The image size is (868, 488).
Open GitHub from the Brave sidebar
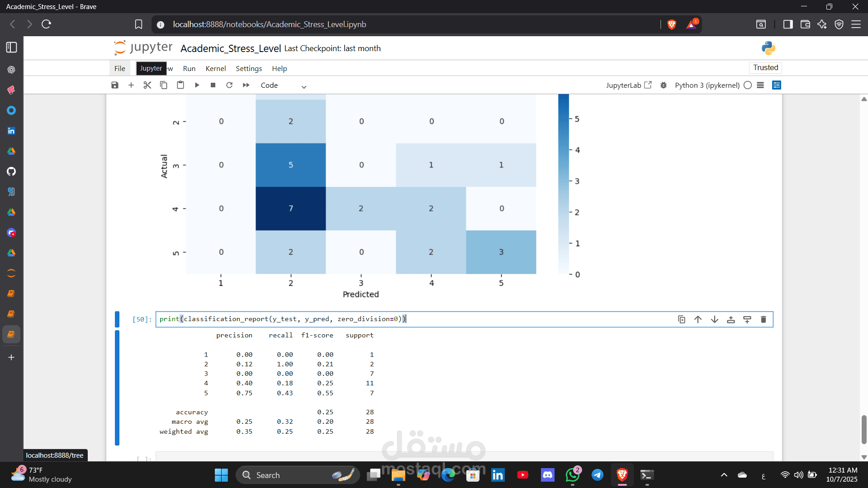pos(11,171)
